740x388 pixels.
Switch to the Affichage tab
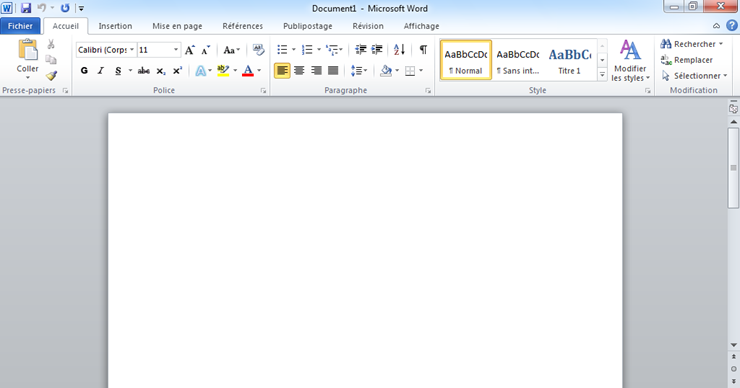pos(421,26)
